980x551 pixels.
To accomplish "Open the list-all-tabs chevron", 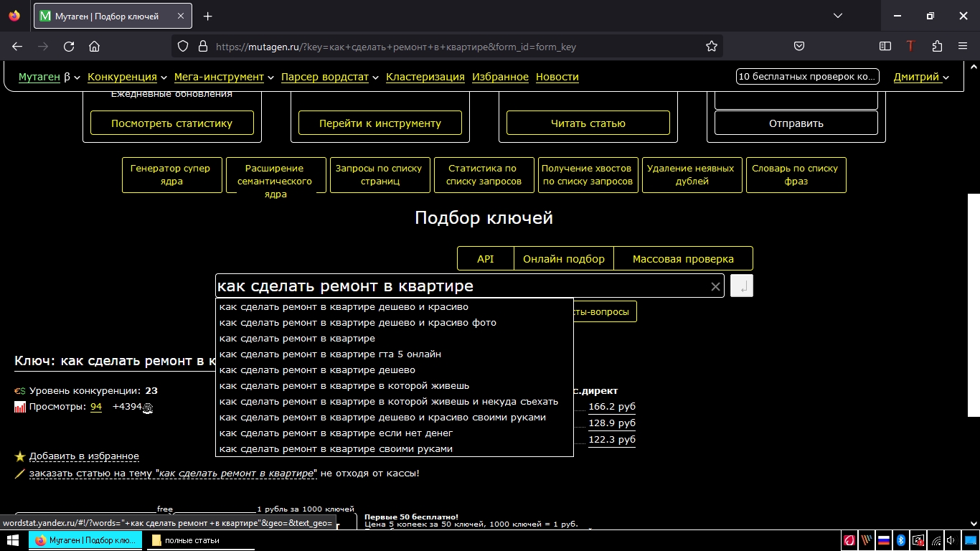I will [838, 16].
